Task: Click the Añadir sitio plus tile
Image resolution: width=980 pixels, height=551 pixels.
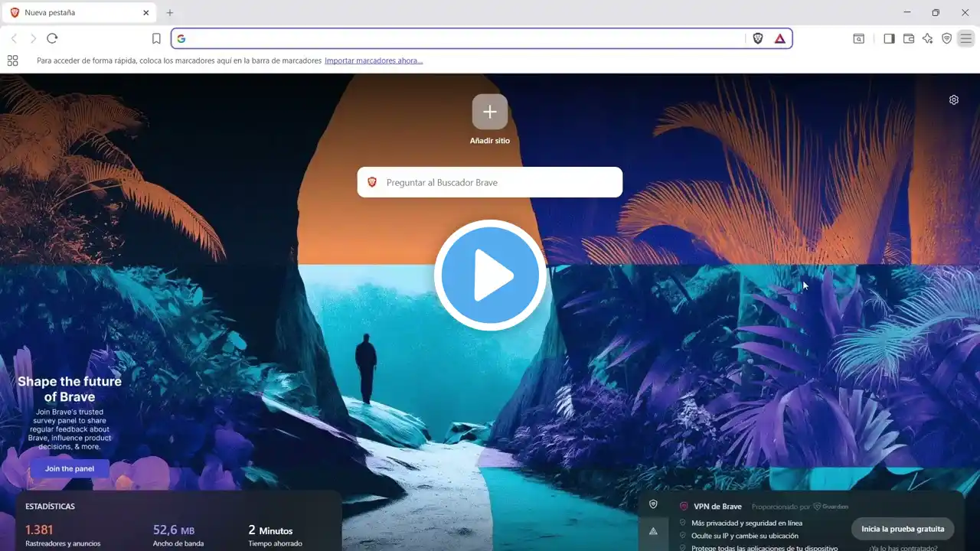Action: coord(490,112)
